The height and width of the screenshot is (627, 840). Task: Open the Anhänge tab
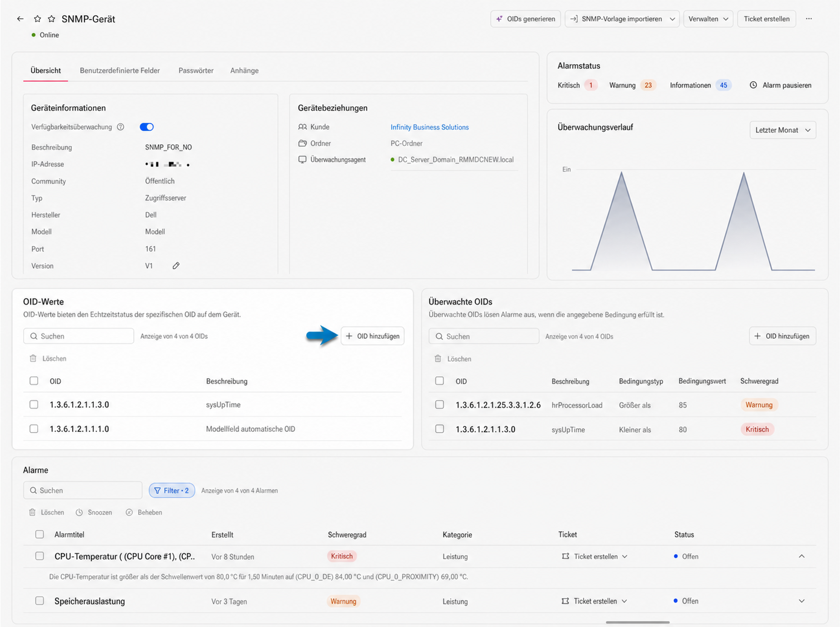[x=244, y=70]
